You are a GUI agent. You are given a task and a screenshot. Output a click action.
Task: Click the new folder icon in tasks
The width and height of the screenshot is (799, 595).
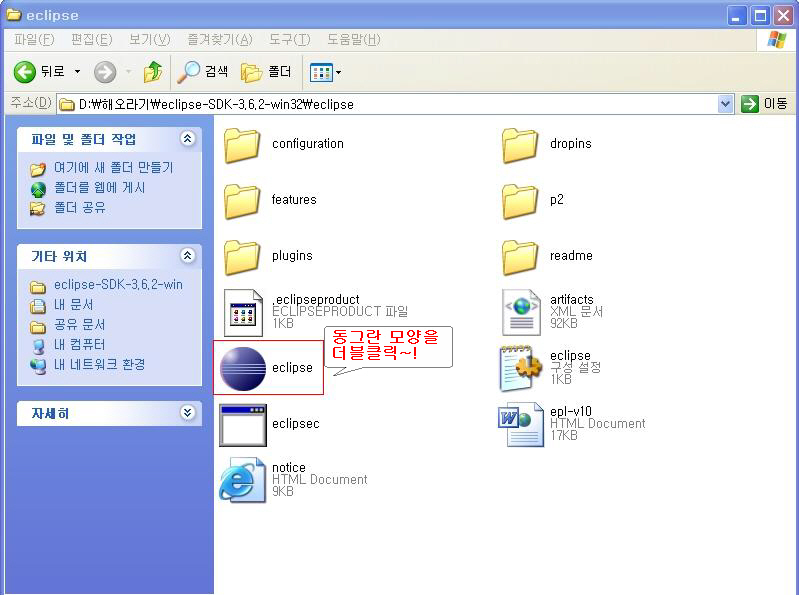pyautogui.click(x=38, y=169)
